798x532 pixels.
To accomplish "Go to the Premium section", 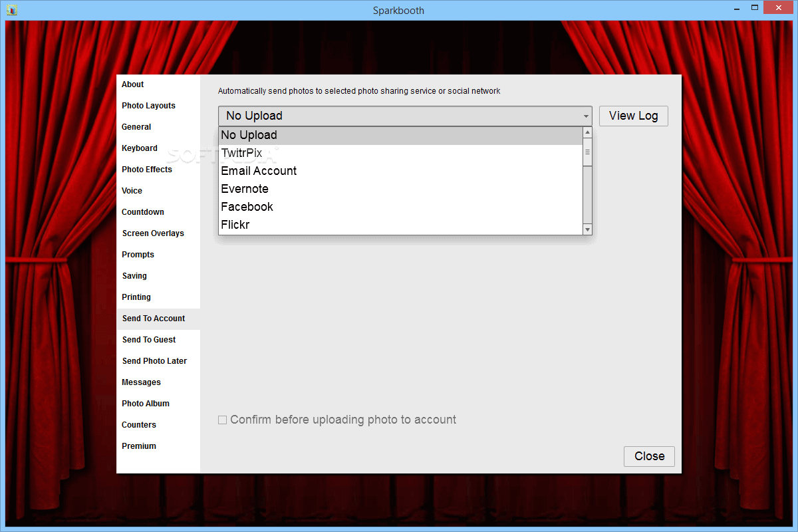I will pos(158,446).
